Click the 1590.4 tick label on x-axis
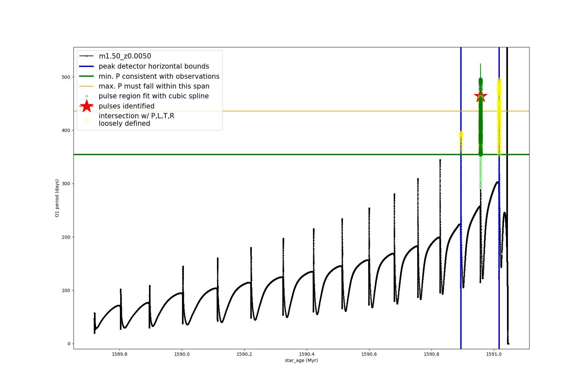Viewport: 588px width, 392px height. pos(307,354)
